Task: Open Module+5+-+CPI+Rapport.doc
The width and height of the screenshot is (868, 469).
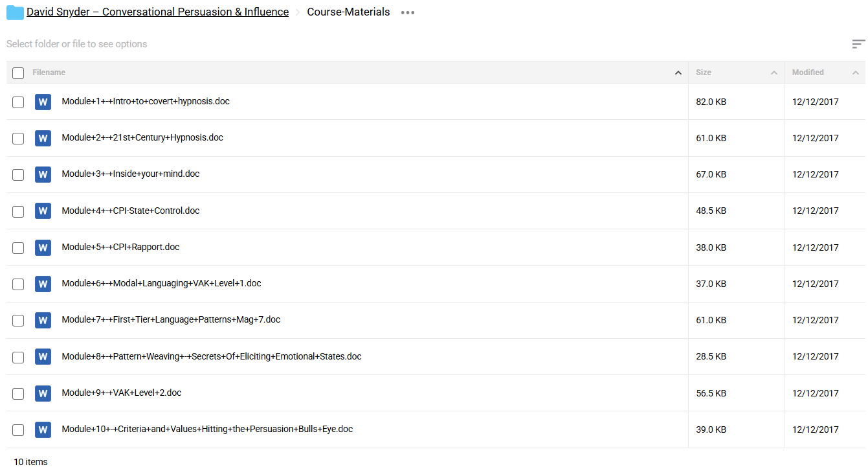Action: 120,247
